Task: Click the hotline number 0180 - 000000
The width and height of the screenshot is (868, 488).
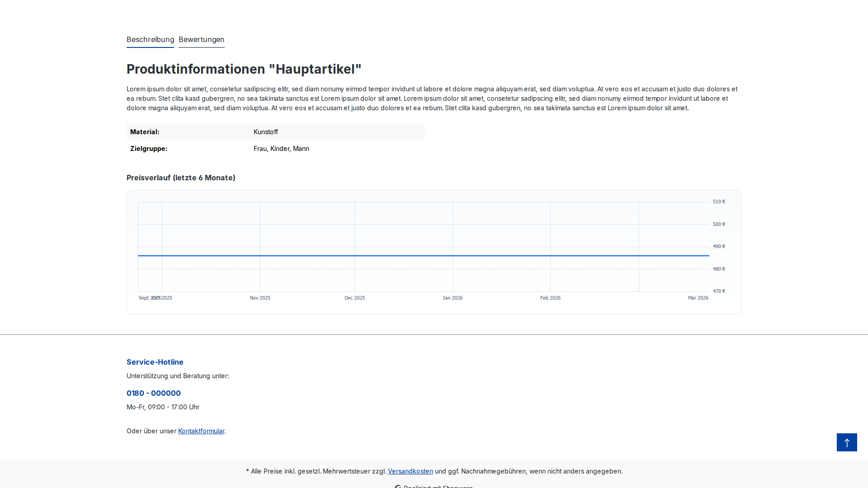Action: coord(154,393)
